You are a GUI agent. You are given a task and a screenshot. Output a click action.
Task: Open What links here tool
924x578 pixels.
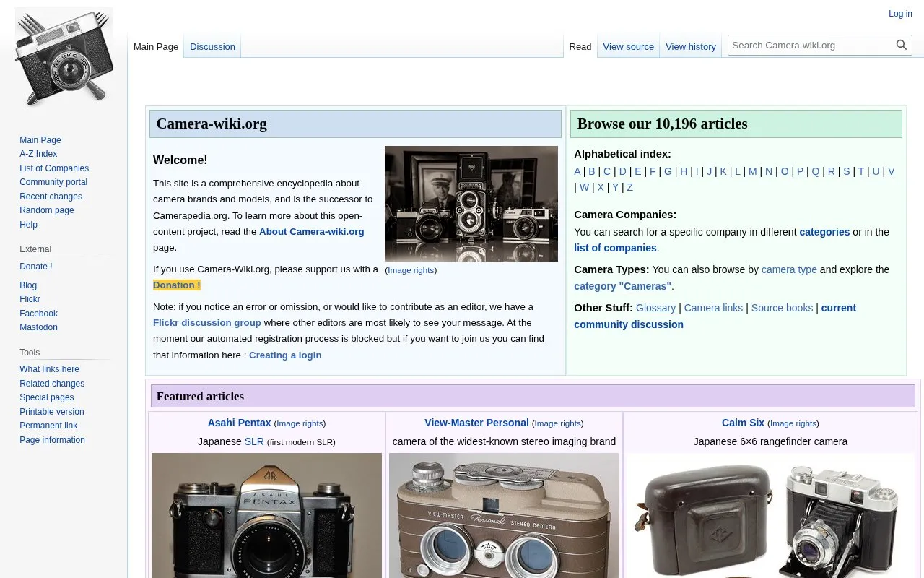click(49, 369)
